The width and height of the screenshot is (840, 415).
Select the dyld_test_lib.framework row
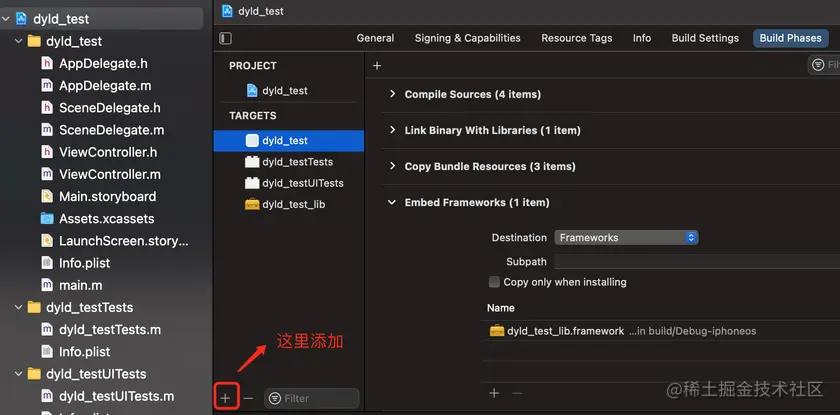click(x=661, y=331)
